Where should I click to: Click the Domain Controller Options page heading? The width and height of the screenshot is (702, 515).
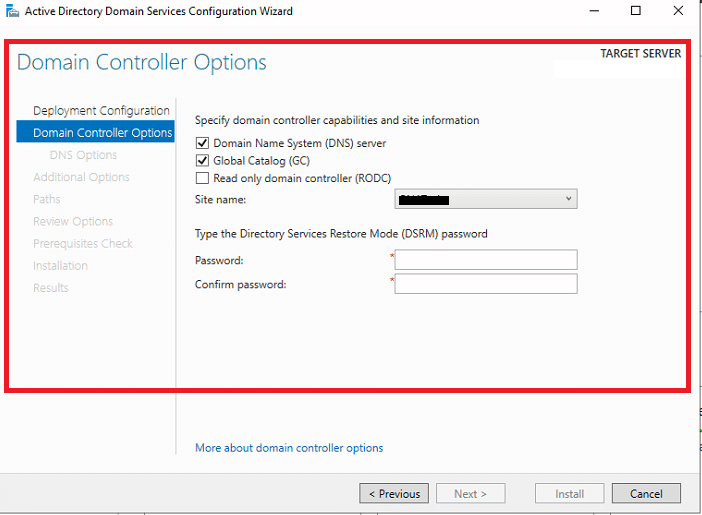coord(141,62)
